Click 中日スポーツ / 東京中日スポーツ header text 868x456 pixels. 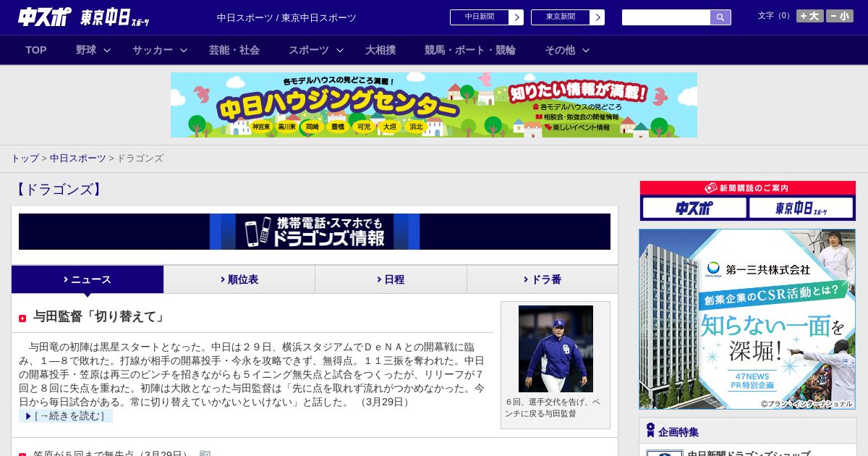(x=286, y=18)
